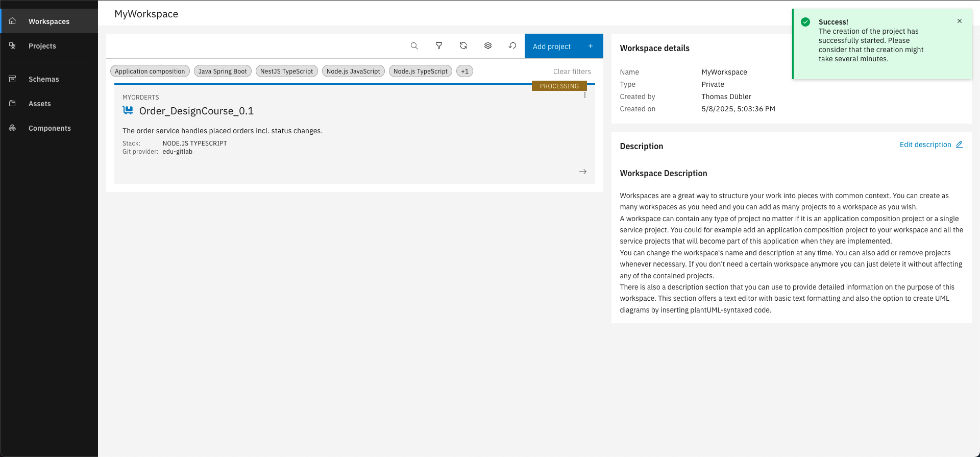Click Clear filters
The width and height of the screenshot is (980, 457).
pyautogui.click(x=572, y=71)
